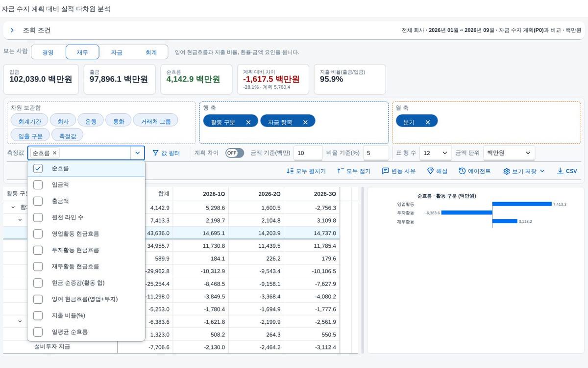Select the 자금 viewer tab
This screenshot has height=368, width=588.
point(117,53)
